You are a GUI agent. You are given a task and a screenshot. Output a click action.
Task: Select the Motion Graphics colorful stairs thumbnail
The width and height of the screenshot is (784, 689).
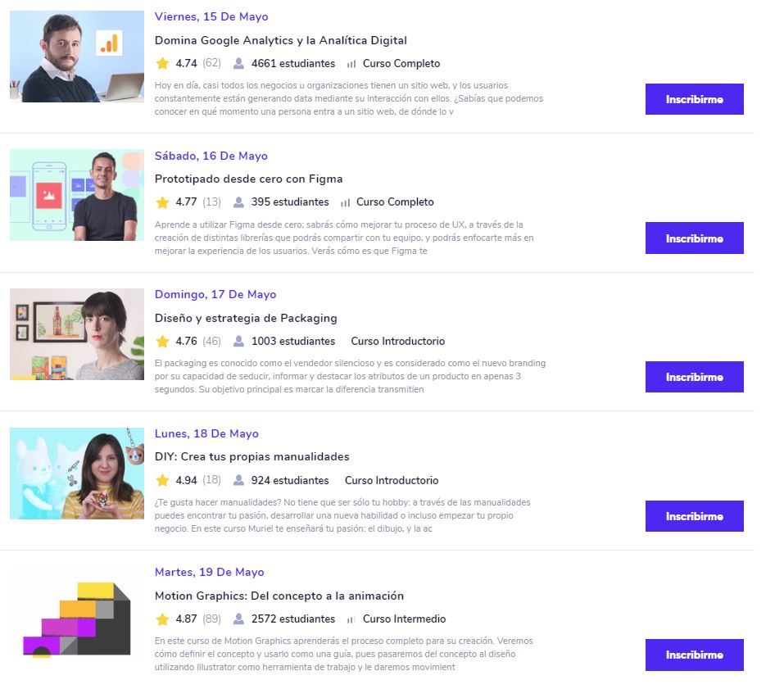[77, 619]
